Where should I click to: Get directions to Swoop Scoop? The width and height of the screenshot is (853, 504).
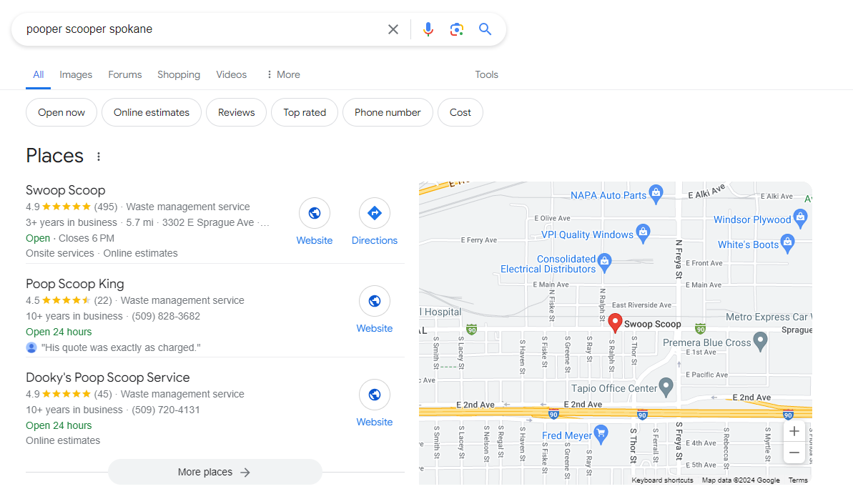tap(374, 213)
